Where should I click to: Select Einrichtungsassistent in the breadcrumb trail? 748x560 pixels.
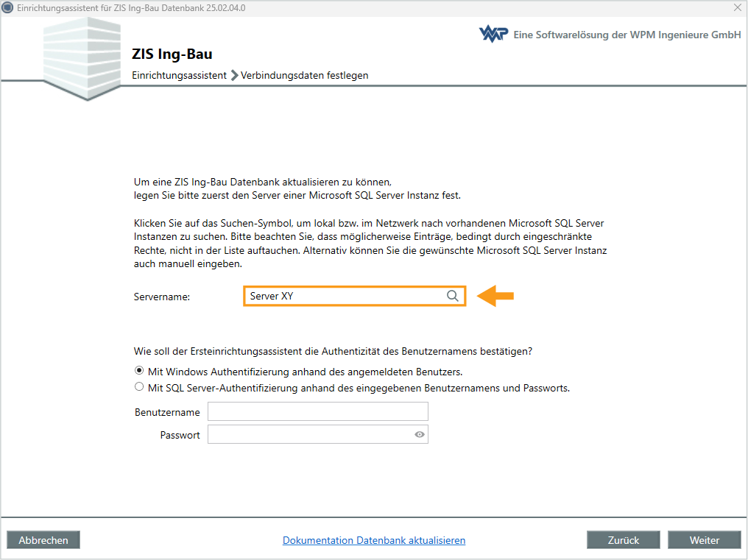tap(179, 75)
